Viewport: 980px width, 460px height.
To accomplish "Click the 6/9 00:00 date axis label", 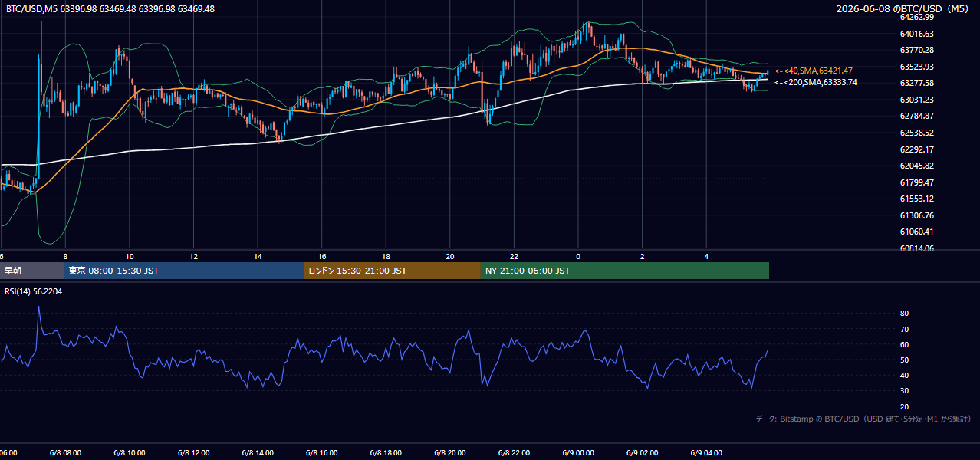I will (x=578, y=453).
